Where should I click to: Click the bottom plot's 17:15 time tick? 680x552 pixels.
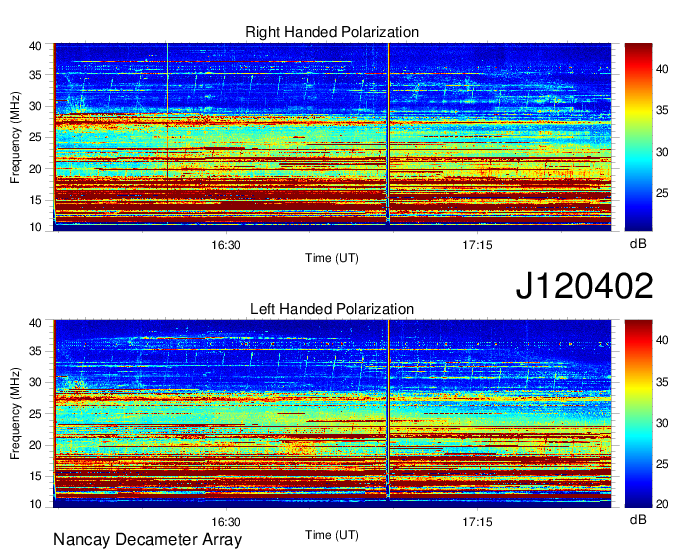pos(477,522)
